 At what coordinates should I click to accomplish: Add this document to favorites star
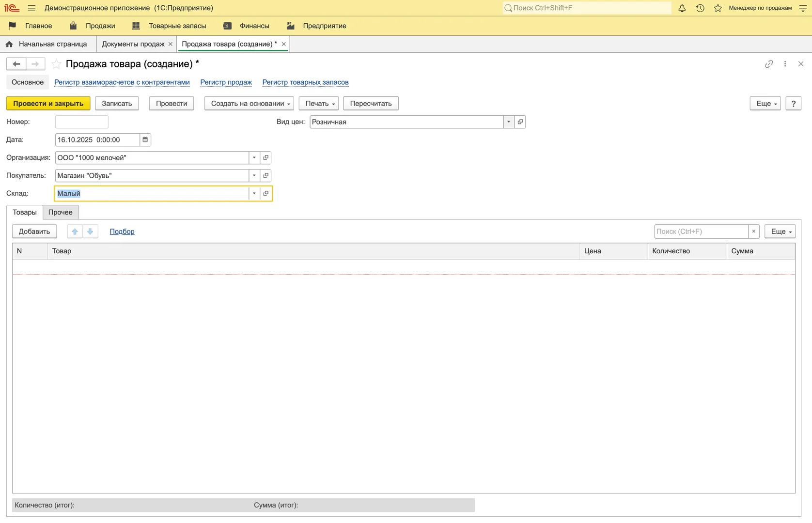57,64
